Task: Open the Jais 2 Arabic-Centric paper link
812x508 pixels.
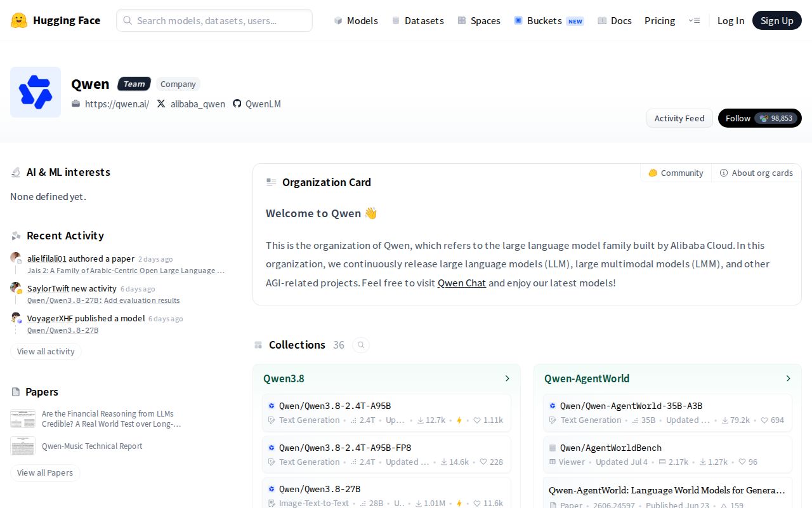Action: (126, 271)
